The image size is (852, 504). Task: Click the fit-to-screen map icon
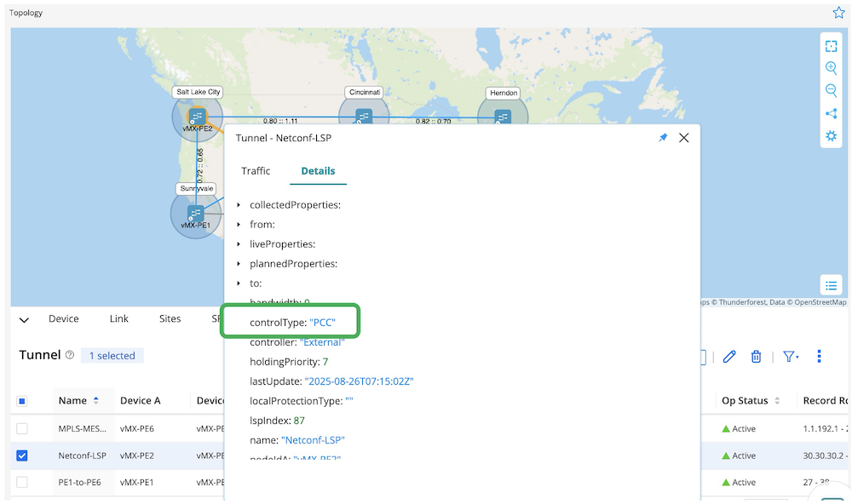831,46
